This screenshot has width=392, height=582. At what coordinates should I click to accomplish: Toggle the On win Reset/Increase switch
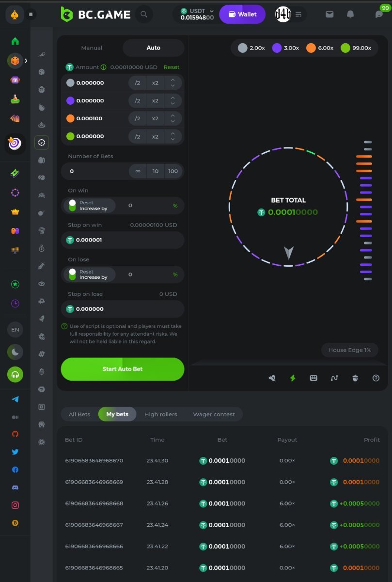pos(73,206)
